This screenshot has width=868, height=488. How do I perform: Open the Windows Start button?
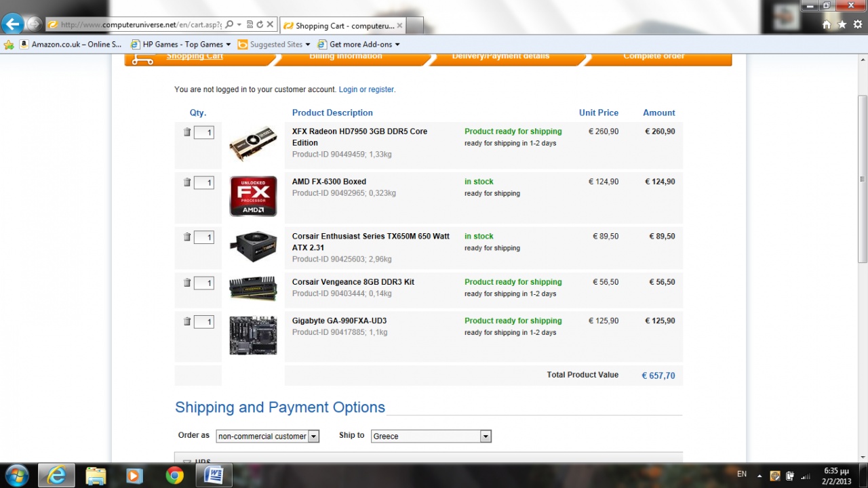[x=16, y=475]
